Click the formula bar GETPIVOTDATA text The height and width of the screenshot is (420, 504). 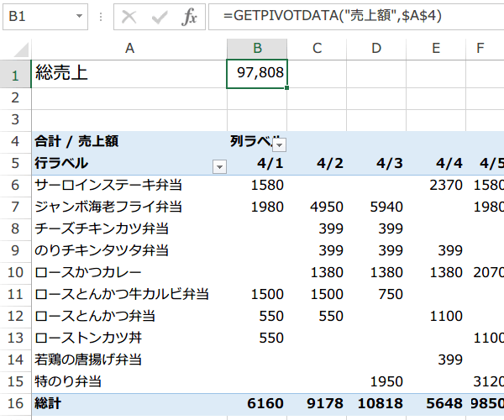click(x=333, y=15)
